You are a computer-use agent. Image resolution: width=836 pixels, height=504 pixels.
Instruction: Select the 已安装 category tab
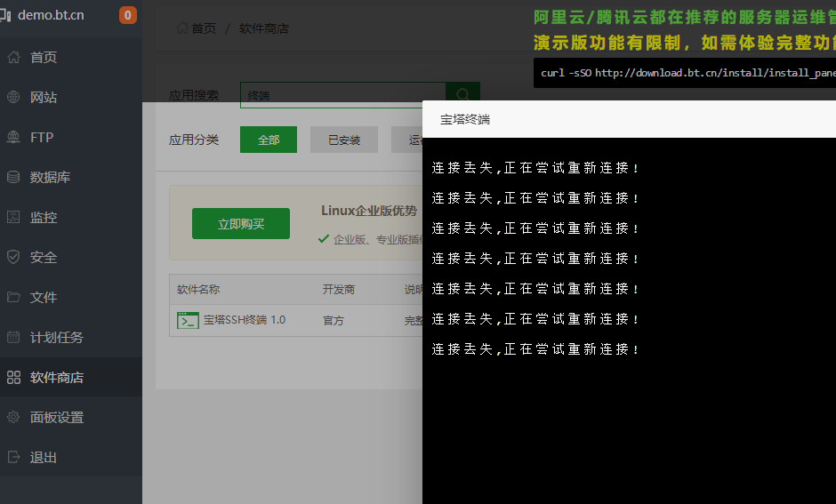point(344,140)
